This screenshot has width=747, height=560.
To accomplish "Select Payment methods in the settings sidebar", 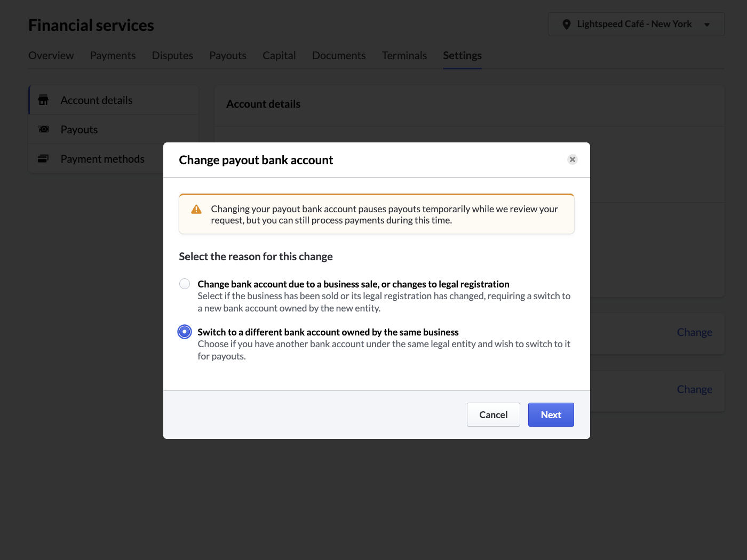I will 102,158.
